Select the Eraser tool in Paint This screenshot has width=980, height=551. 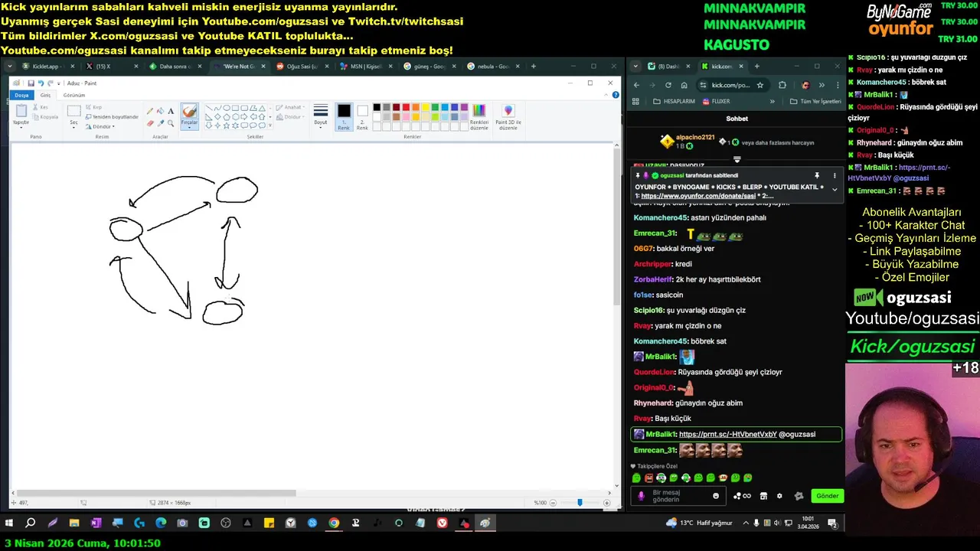pos(150,122)
